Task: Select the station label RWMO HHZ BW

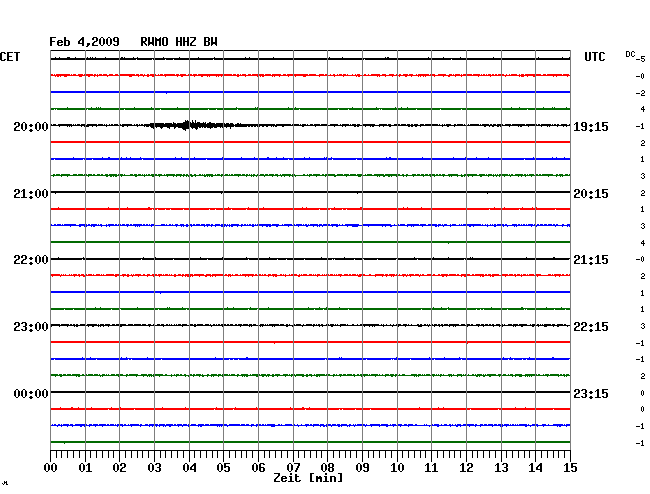Action: (x=179, y=42)
